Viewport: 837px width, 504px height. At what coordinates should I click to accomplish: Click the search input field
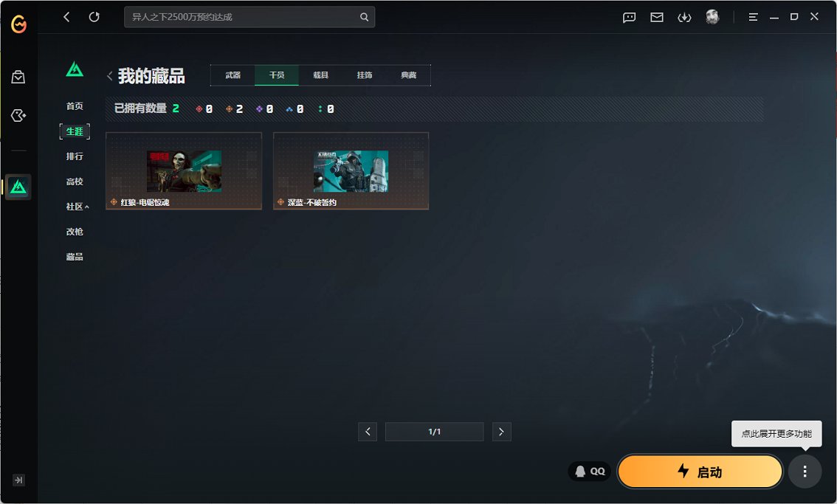(x=244, y=17)
